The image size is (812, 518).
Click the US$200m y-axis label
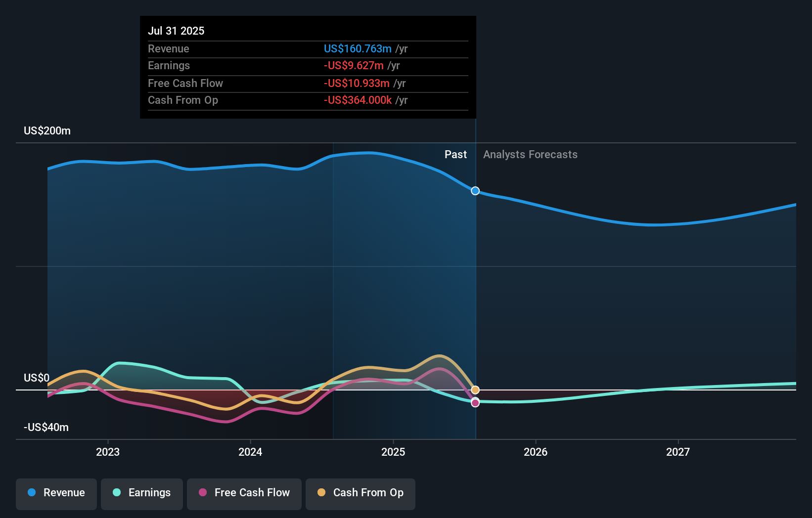pyautogui.click(x=47, y=131)
